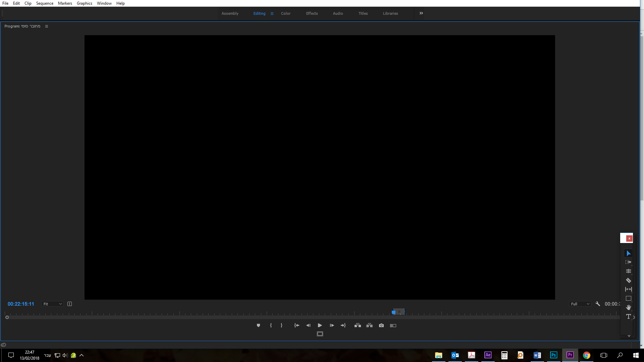The image size is (644, 362).
Task: Toggle the Comparison View button
Action: tap(393, 325)
